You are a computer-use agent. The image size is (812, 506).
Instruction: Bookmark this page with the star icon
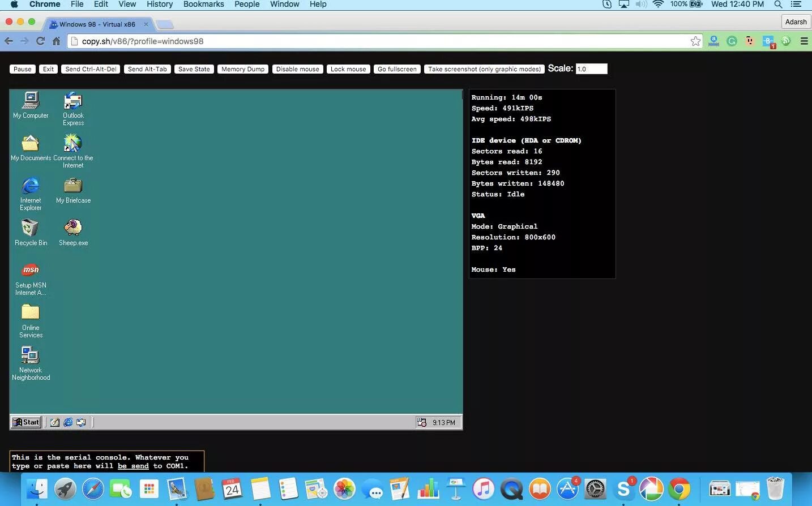695,41
